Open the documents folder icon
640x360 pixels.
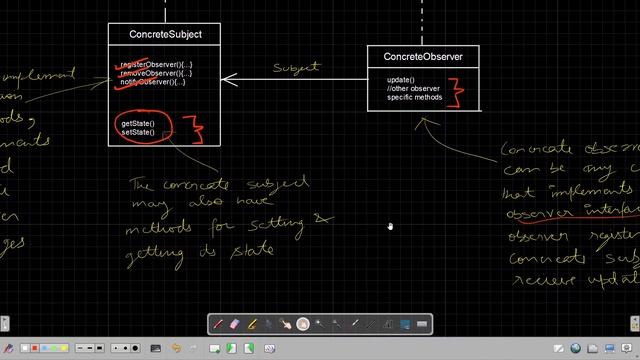[x=593, y=348]
